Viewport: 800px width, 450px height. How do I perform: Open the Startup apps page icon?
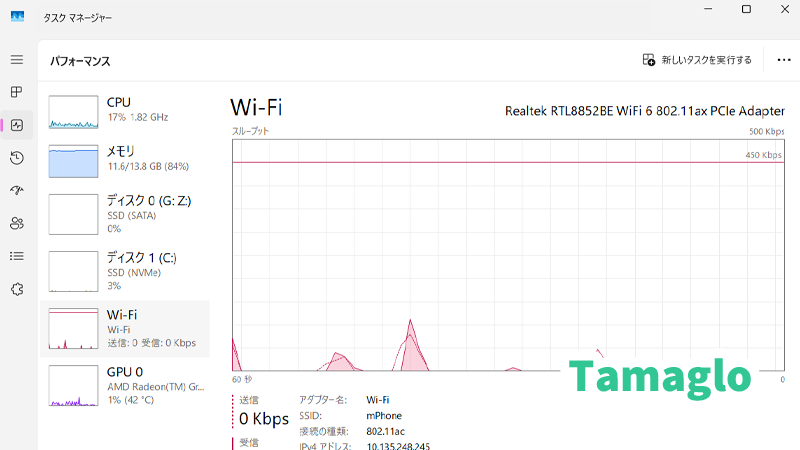(17, 190)
